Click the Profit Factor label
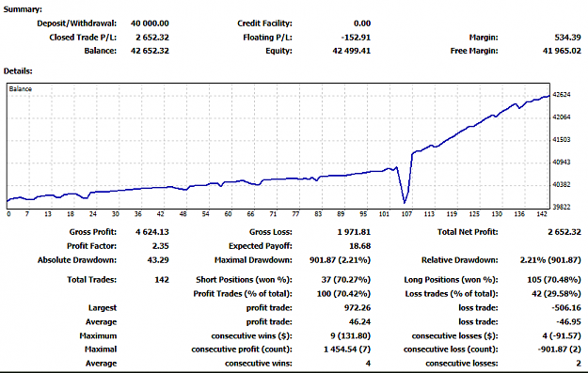 91,246
